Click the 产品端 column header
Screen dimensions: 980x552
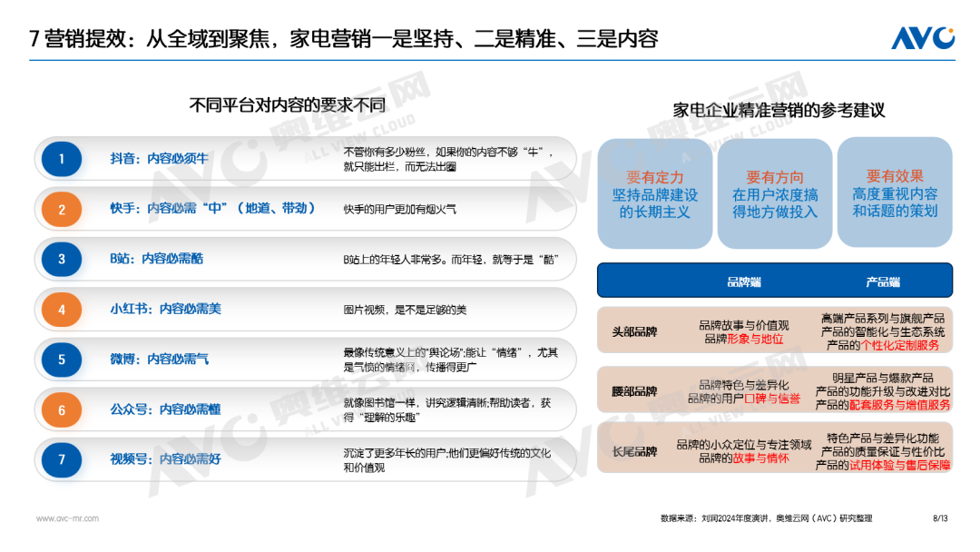coord(882,281)
